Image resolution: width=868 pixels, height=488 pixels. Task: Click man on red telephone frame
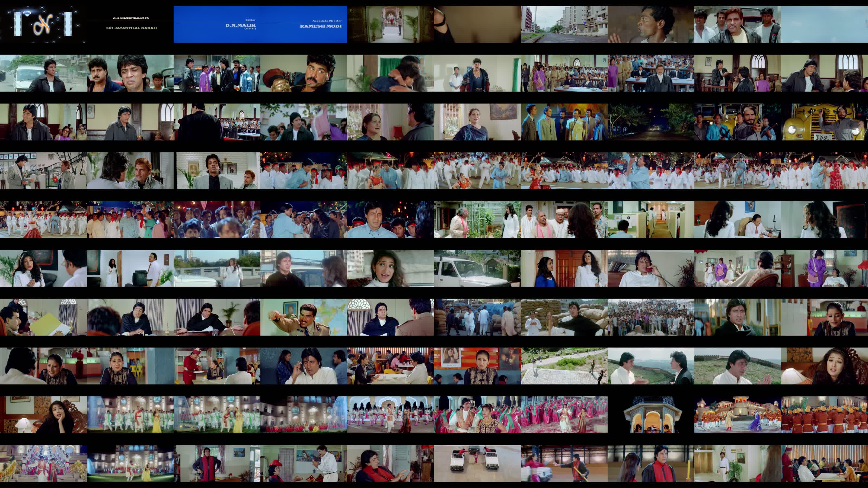tap(651, 268)
